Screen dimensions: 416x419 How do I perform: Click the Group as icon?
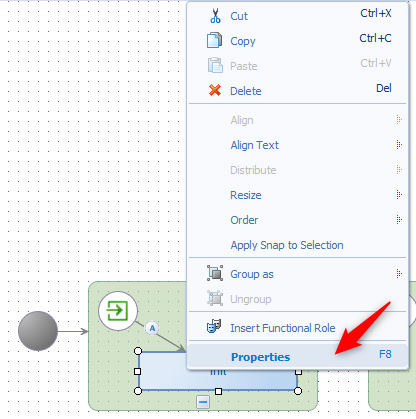[x=215, y=273]
